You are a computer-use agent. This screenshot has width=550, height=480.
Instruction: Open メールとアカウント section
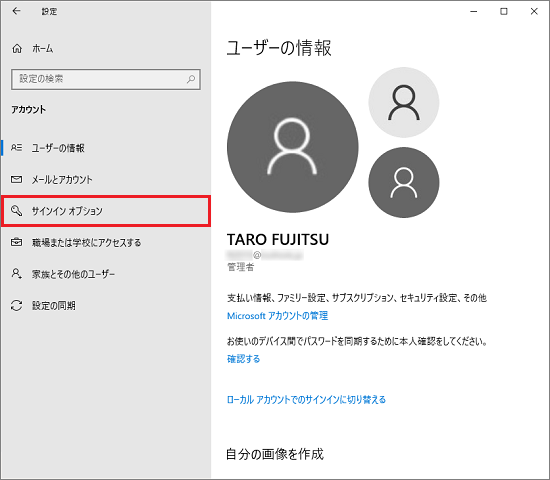point(106,179)
